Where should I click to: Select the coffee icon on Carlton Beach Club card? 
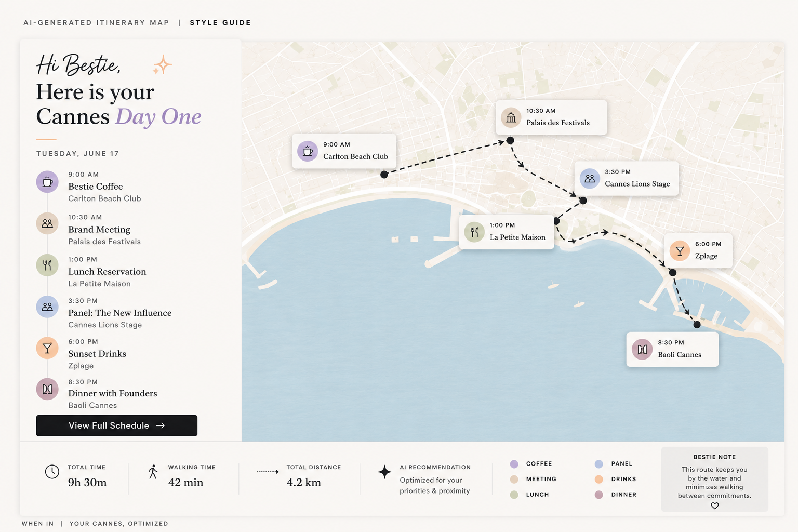[308, 151]
